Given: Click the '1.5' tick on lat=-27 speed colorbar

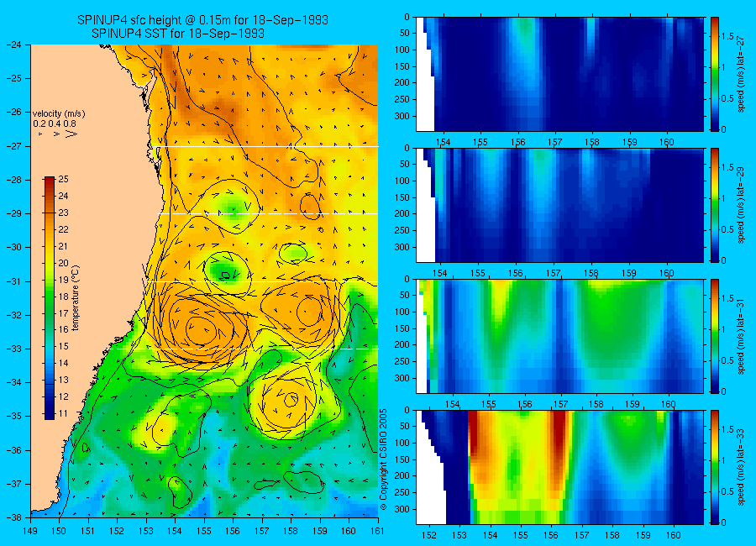Looking at the screenshot, I should coord(727,36).
